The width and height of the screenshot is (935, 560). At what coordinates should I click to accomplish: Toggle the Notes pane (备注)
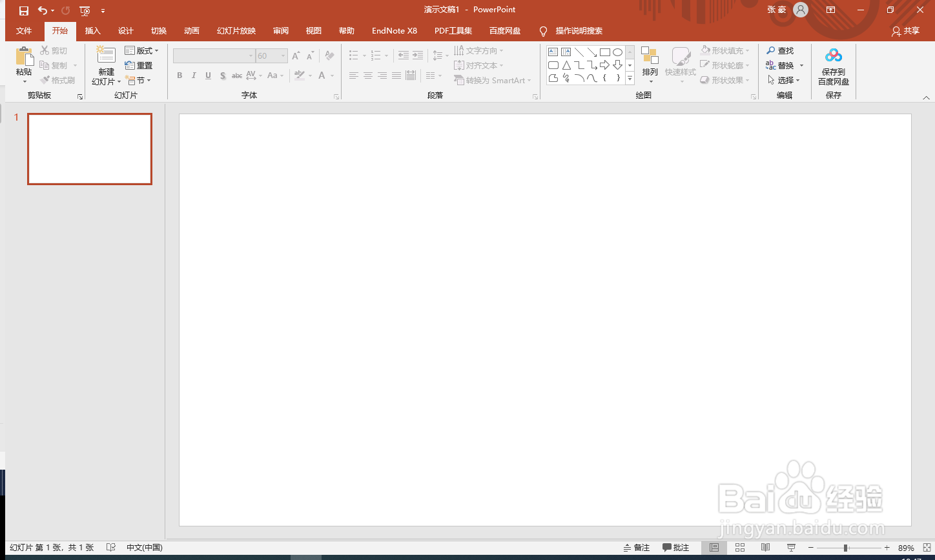(636, 548)
